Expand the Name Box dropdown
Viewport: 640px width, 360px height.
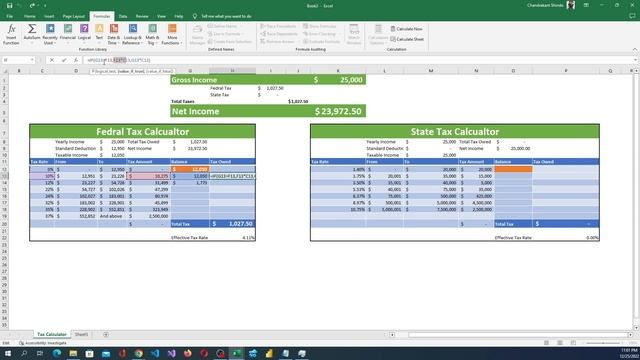[32, 60]
